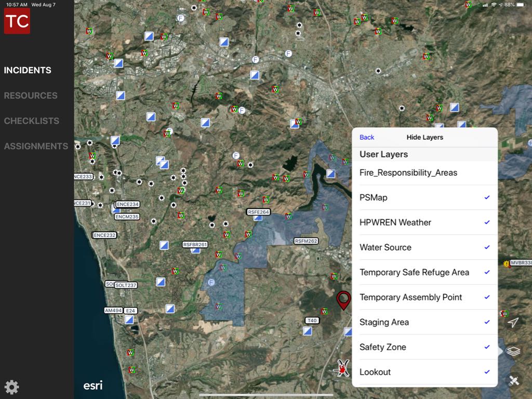Open settings with the gear icon
Viewport: 532px width, 399px height.
tap(11, 387)
